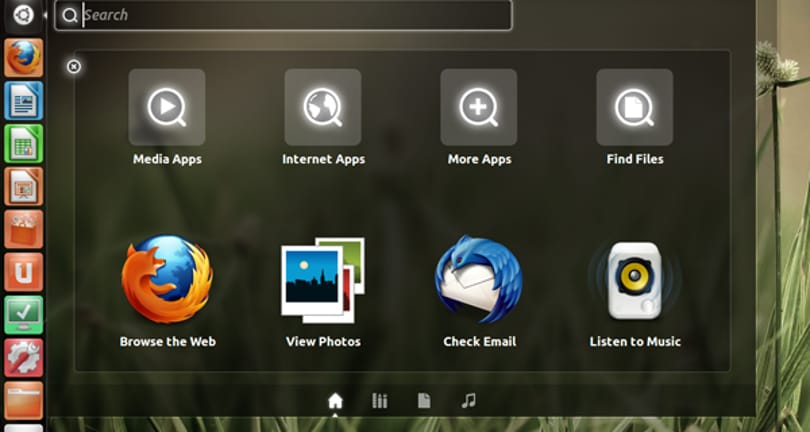Focus the dash Search field
Image resolution: width=810 pixels, height=432 pixels.
pyautogui.click(x=284, y=16)
